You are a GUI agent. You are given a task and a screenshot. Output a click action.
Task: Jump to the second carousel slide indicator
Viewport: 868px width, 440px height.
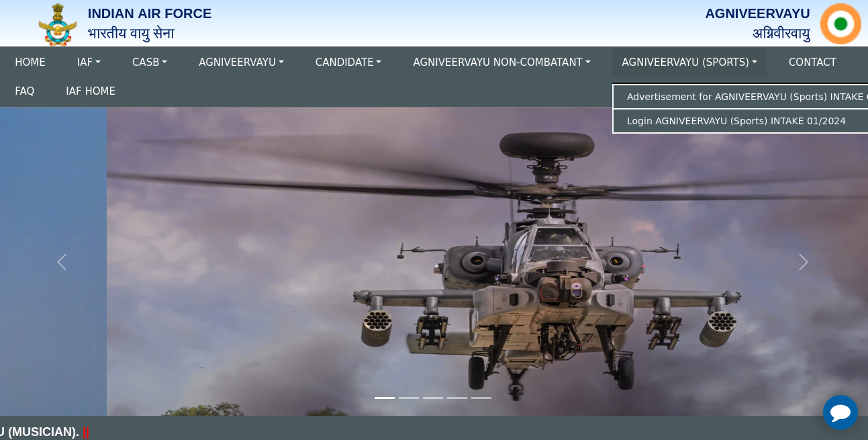coord(409,398)
